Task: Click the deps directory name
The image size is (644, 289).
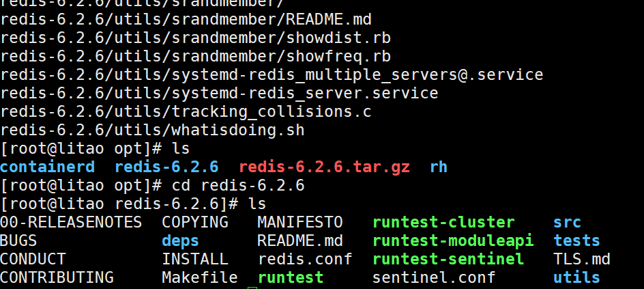Action: (181, 241)
